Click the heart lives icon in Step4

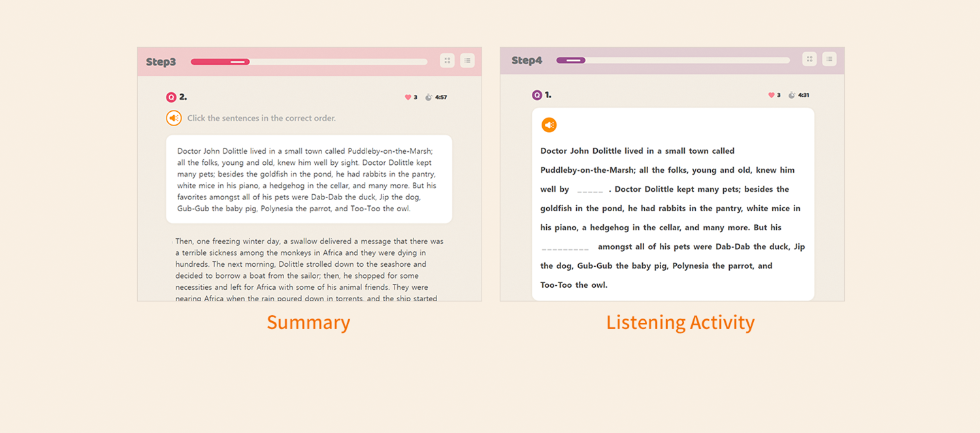(771, 95)
